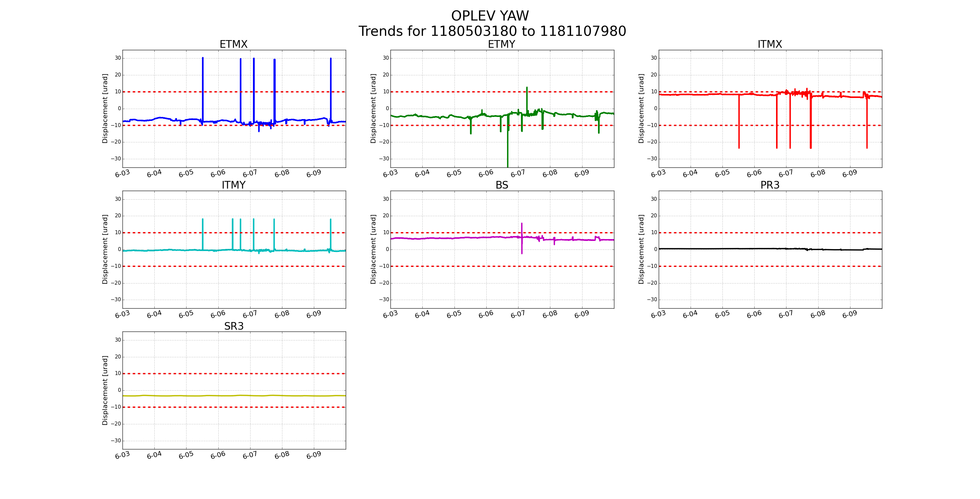980x499 pixels.
Task: Click the OPLEV YAW main heading
Action: 490,16
